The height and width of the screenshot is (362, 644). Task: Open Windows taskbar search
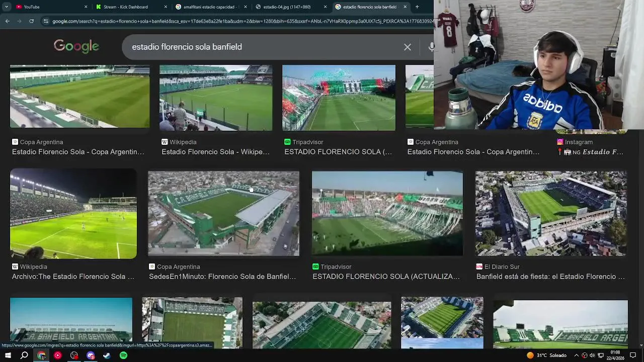pyautogui.click(x=24, y=355)
